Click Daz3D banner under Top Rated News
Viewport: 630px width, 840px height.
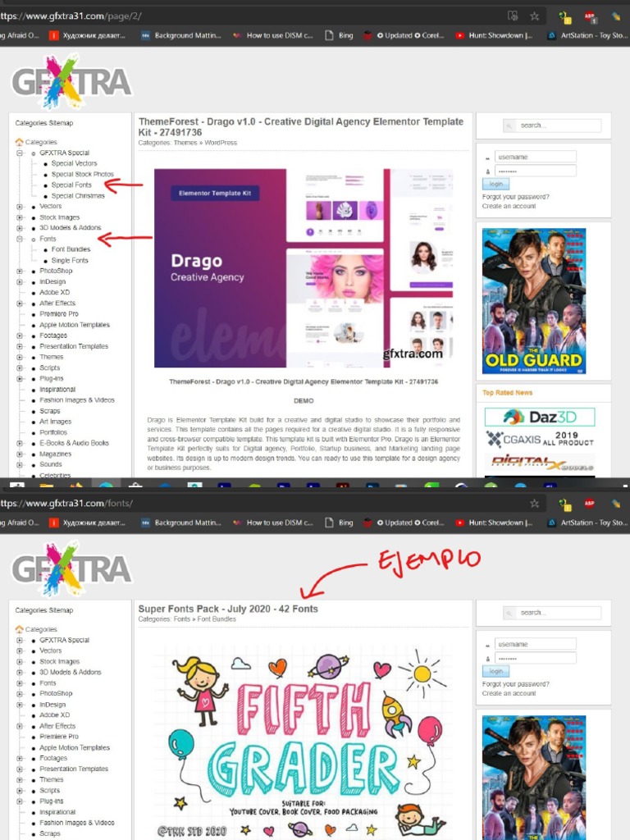click(x=540, y=417)
